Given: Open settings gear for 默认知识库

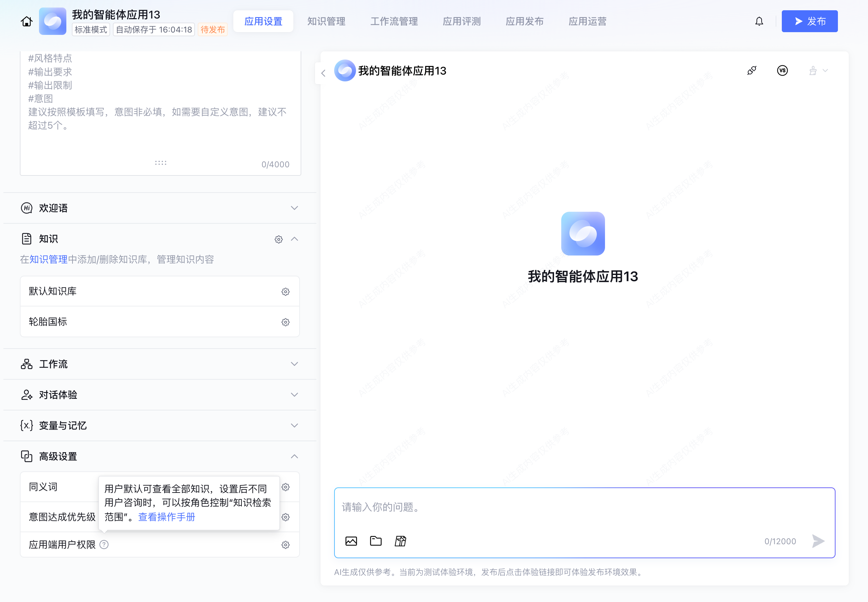Looking at the screenshot, I should click(286, 291).
